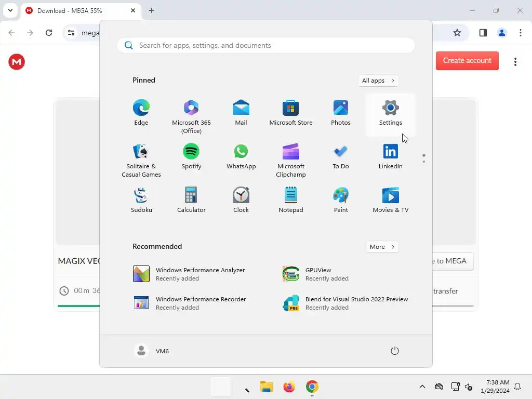This screenshot has height=399, width=532.
Task: Switch to Chrome on the taskbar
Action: (312, 387)
